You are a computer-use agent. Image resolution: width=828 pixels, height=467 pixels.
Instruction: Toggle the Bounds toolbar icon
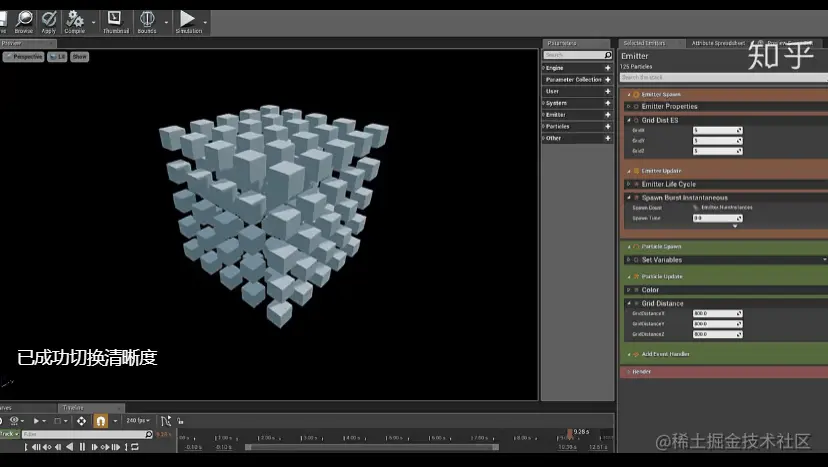pos(147,22)
